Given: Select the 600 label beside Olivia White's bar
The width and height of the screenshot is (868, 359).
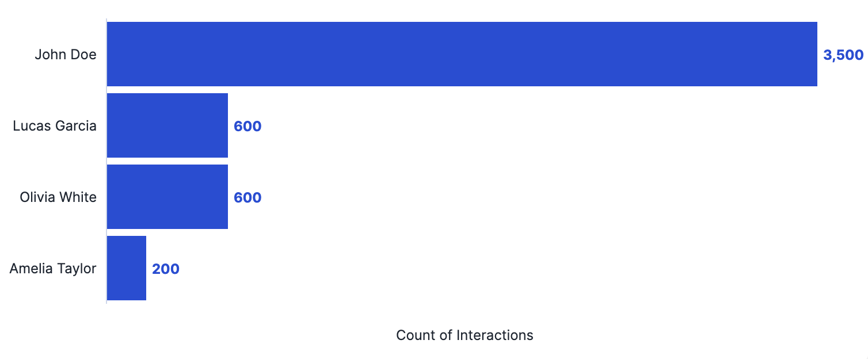Looking at the screenshot, I should click(x=248, y=198).
